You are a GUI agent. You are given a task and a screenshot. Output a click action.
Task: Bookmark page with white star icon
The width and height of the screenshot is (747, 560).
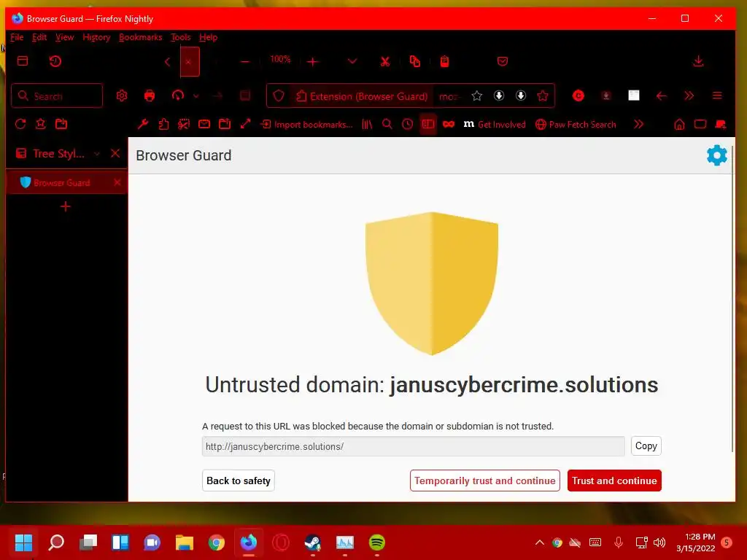tap(477, 96)
